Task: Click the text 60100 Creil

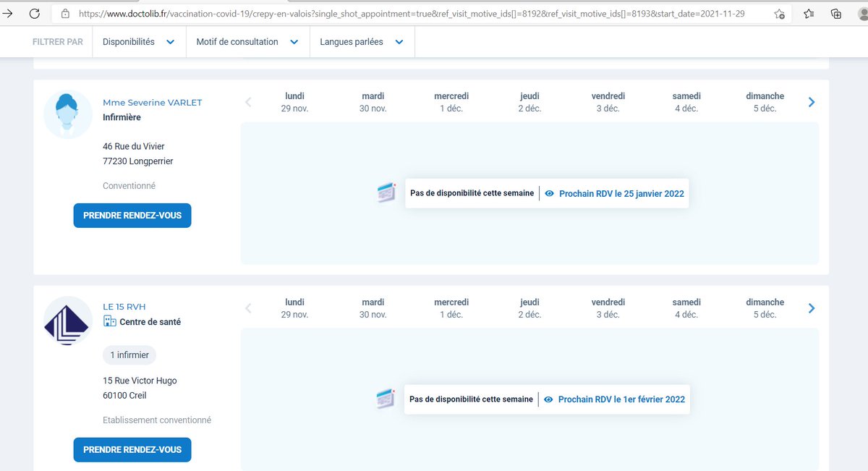Action: (x=124, y=396)
